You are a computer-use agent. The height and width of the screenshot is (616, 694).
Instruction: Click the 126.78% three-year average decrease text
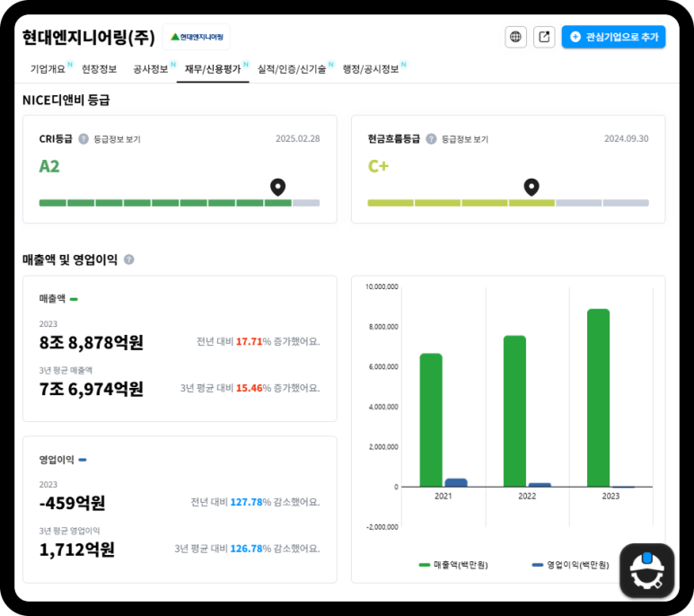point(247,549)
